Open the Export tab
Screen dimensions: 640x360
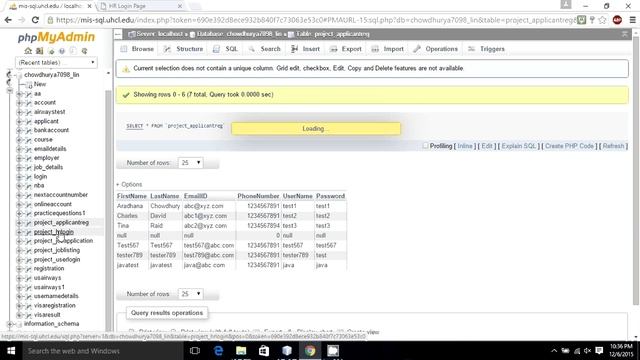pyautogui.click(x=346, y=49)
